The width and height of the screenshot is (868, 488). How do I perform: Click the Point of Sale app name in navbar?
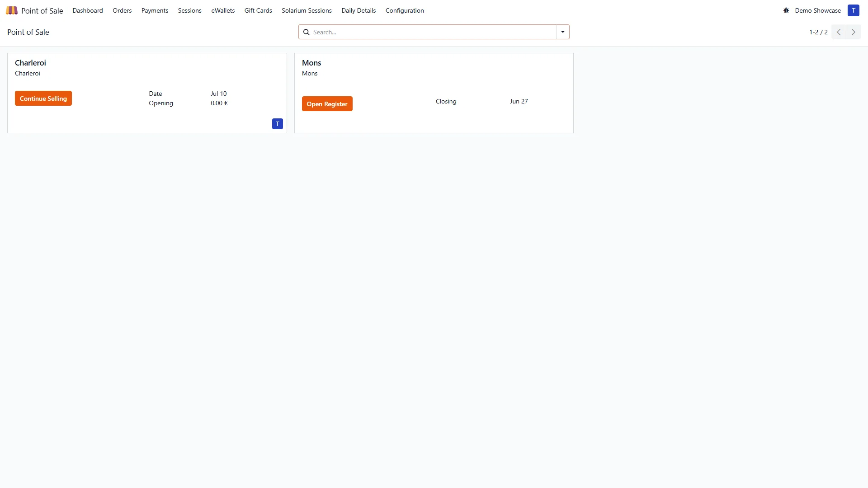[42, 10]
